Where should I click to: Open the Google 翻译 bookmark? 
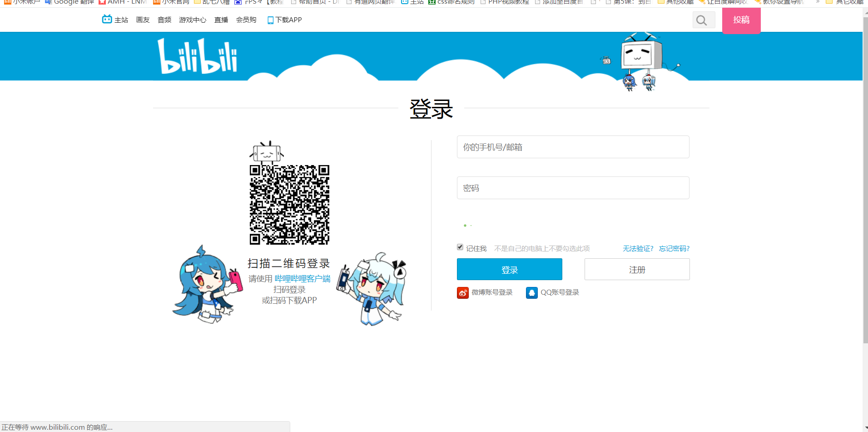coord(69,2)
